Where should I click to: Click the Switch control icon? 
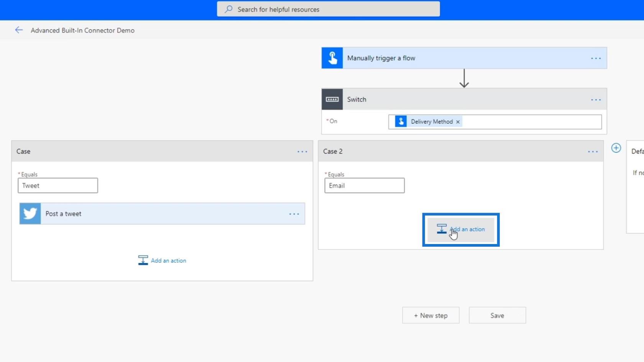(332, 99)
